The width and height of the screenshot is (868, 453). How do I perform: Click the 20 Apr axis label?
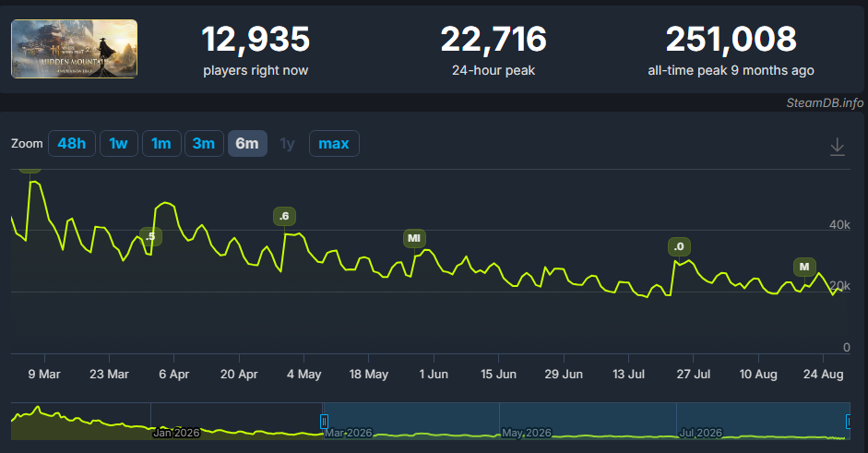coord(239,374)
